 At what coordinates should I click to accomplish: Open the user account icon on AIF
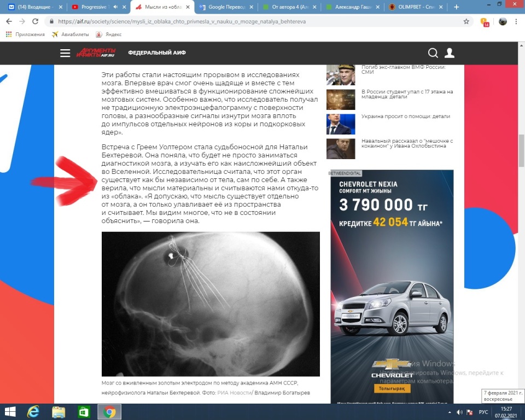[x=450, y=53]
